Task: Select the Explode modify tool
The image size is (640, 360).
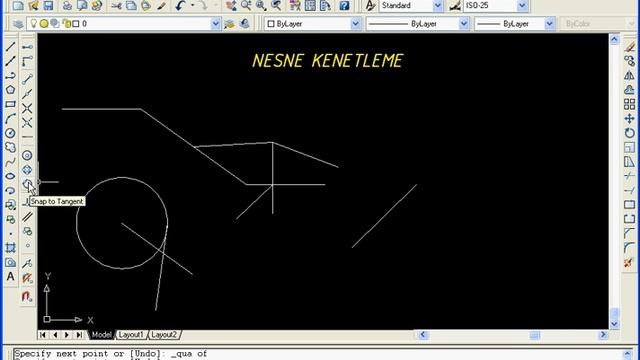Action: pos(629,262)
